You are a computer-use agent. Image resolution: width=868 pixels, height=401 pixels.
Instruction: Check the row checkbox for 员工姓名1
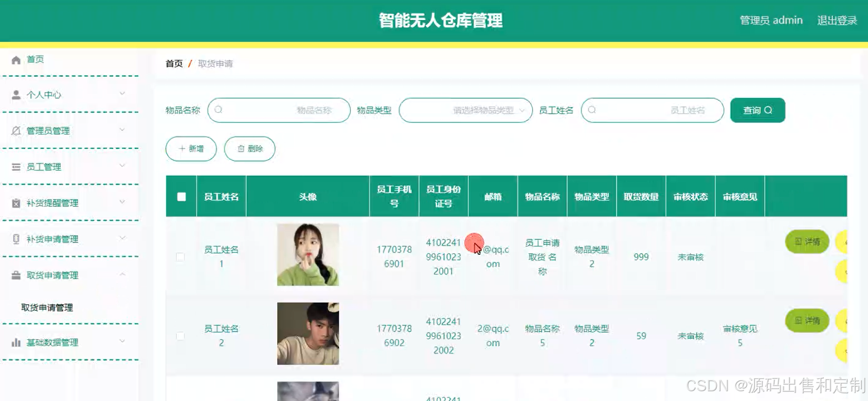pyautogui.click(x=180, y=257)
